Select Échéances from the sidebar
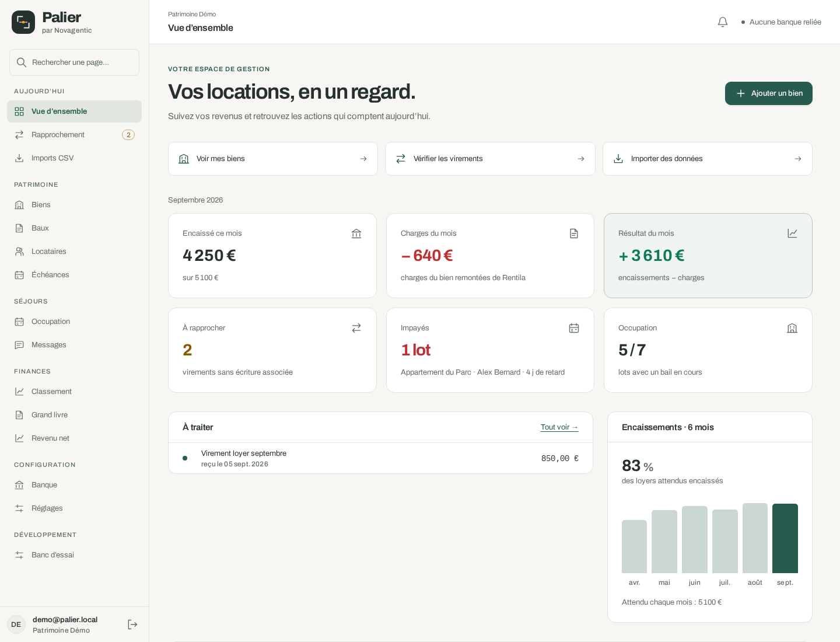Viewport: 840px width, 642px height. (x=74, y=275)
